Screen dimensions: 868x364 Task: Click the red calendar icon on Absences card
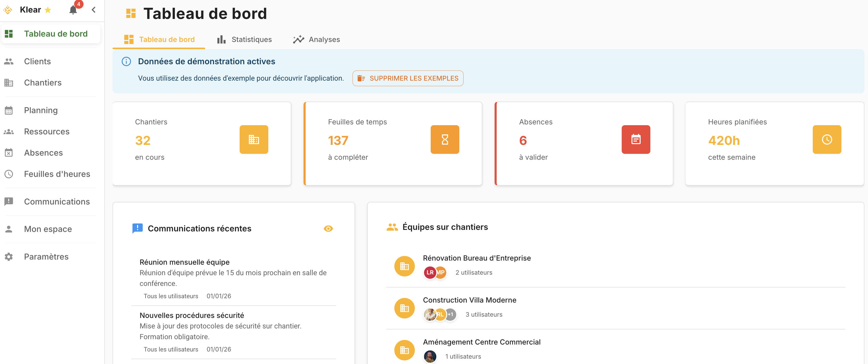pos(636,139)
